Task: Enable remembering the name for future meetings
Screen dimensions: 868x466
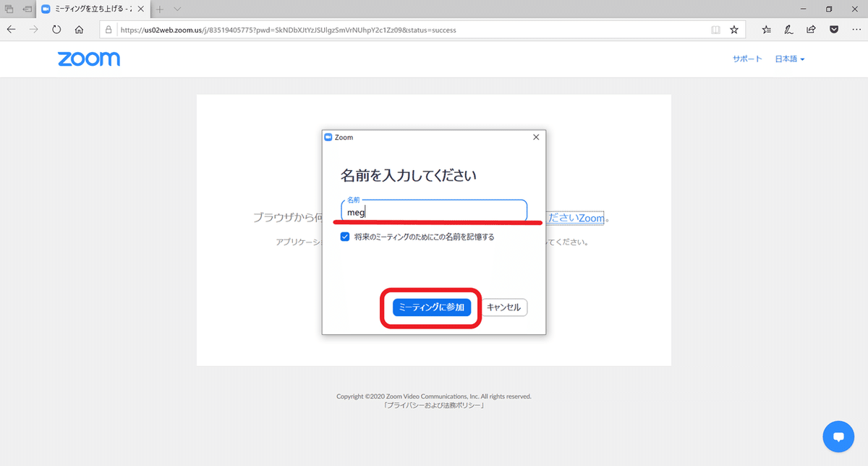Action: (345, 237)
